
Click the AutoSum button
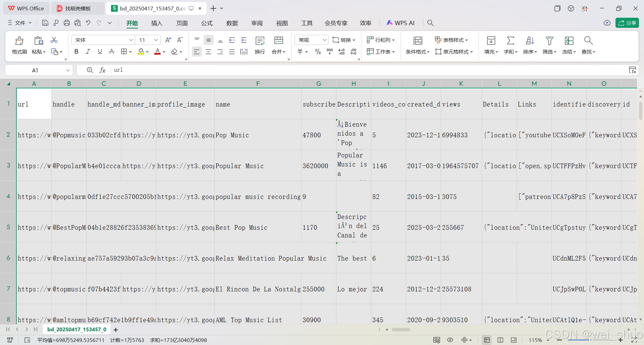coord(511,45)
